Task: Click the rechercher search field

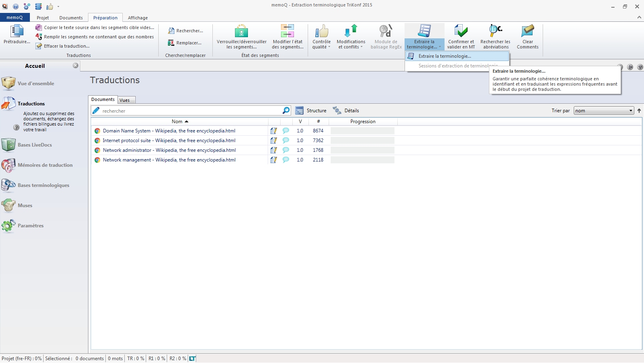Action: [191, 111]
